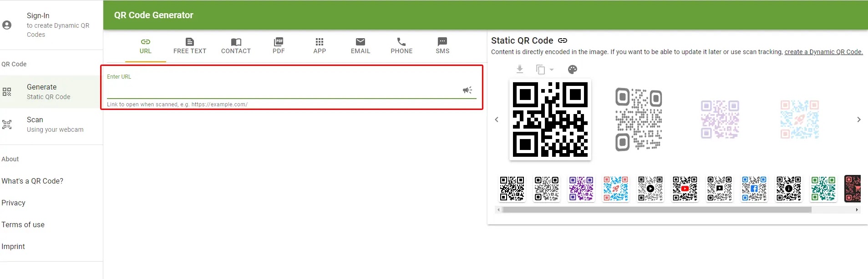The width and height of the screenshot is (868, 279).
Task: Switch to the PHONE tab
Action: 401,46
